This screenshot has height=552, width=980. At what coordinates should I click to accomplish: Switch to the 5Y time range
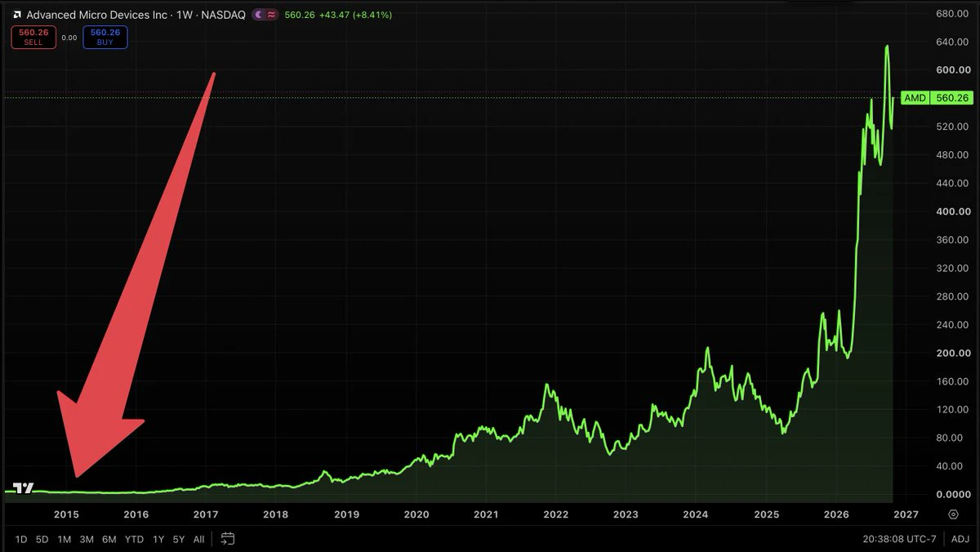179,539
